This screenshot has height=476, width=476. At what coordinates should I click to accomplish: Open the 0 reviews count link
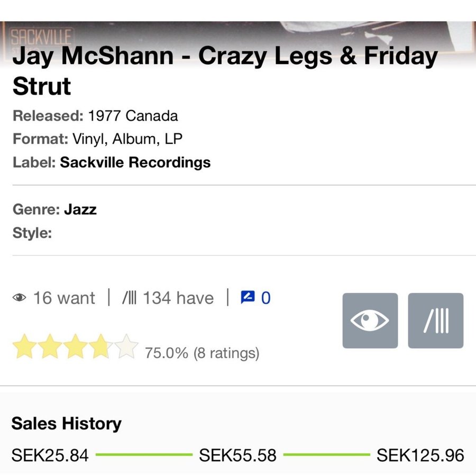(x=266, y=298)
